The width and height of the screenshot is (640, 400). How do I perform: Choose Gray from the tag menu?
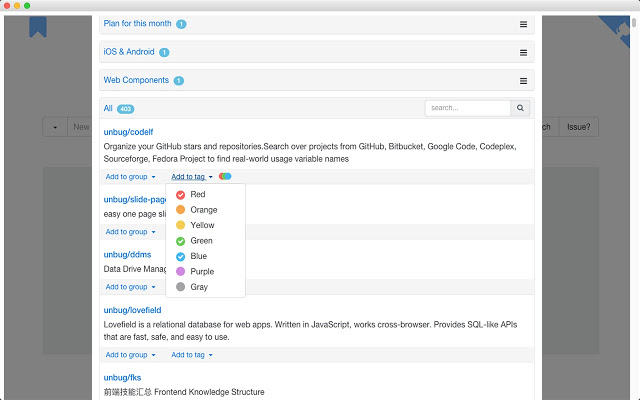point(199,287)
